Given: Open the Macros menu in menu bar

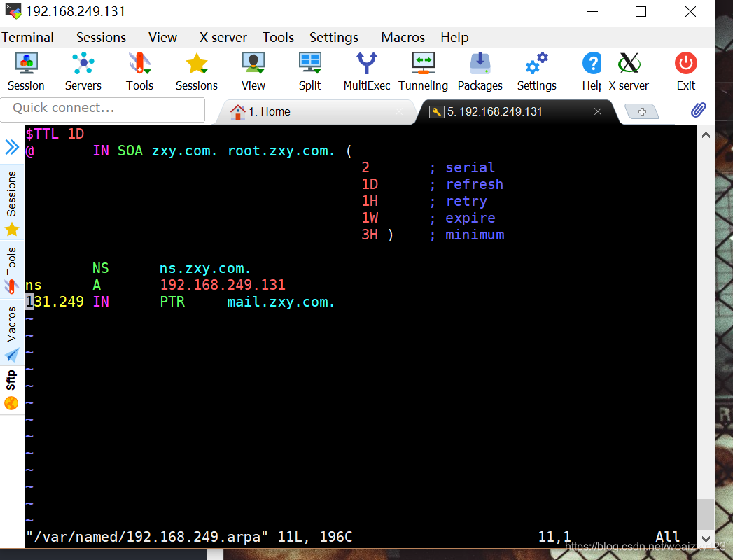Looking at the screenshot, I should 403,37.
